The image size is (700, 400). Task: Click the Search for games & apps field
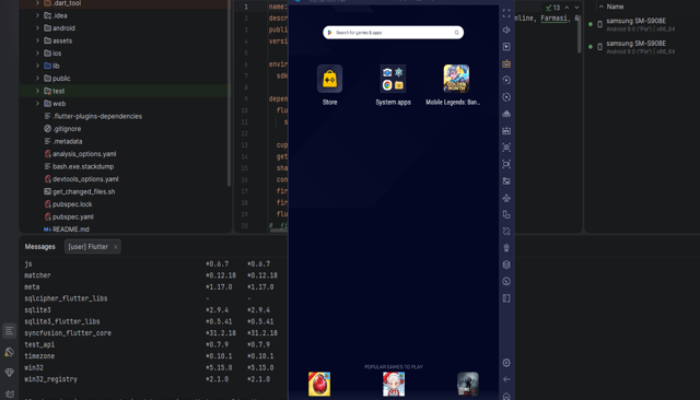coord(393,33)
